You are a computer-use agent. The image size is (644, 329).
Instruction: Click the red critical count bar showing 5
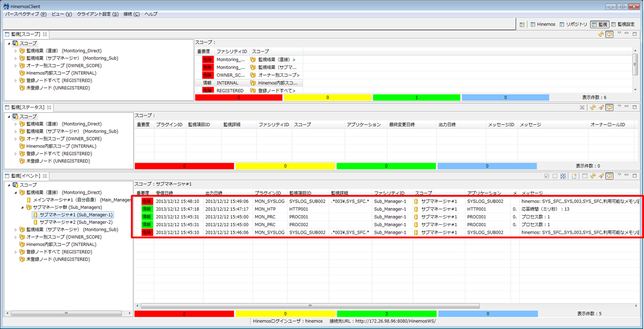tap(239, 97)
